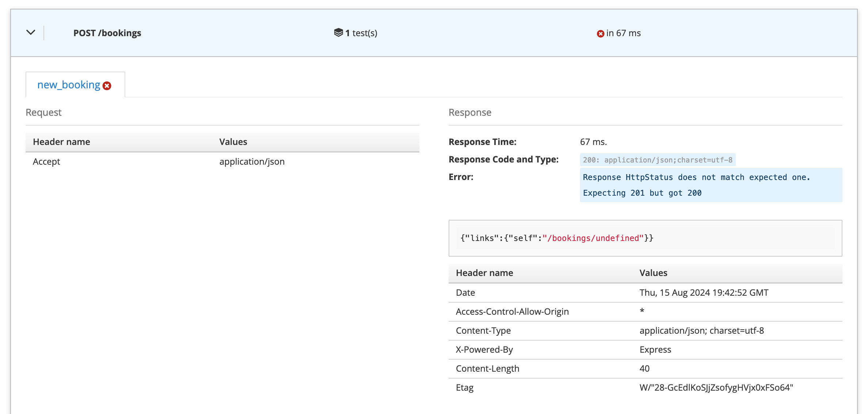Click the 1 test(s) label
The height and width of the screenshot is (414, 868).
click(361, 33)
